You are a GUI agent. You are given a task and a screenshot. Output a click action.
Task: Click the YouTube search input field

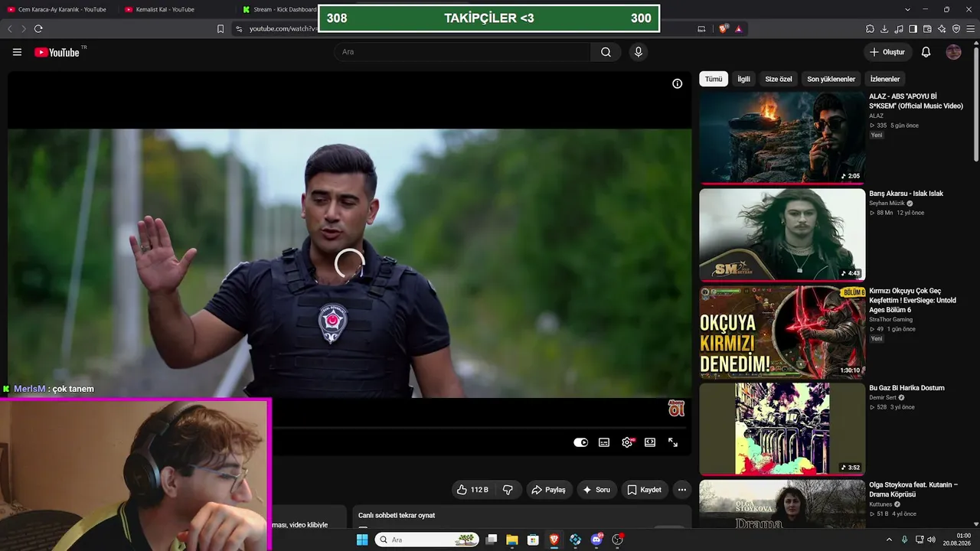click(462, 52)
